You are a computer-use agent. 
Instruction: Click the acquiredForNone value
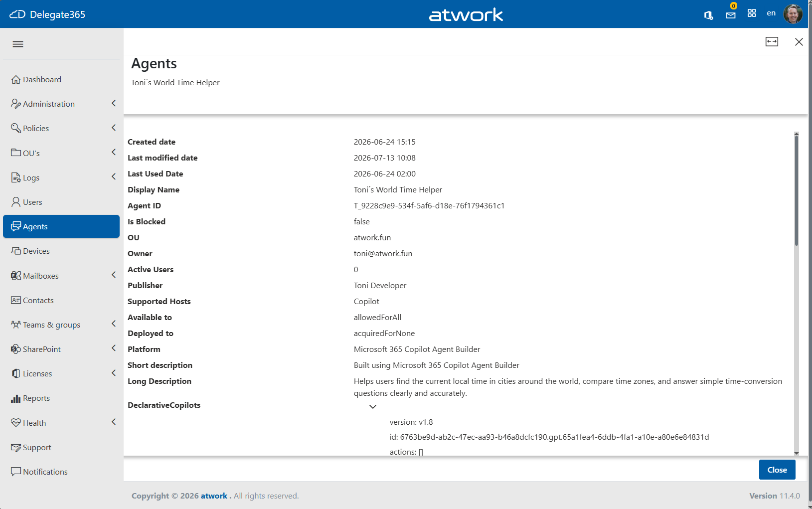click(x=384, y=333)
